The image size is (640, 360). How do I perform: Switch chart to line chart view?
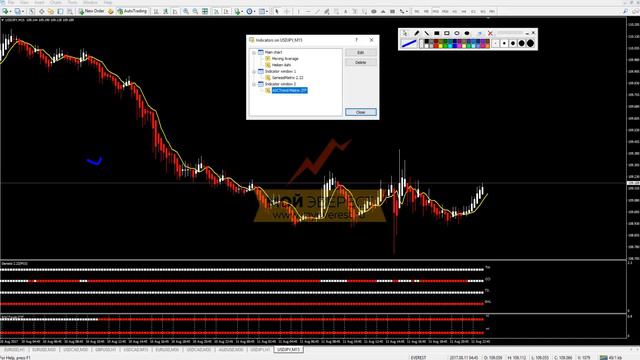pyautogui.click(x=175, y=11)
